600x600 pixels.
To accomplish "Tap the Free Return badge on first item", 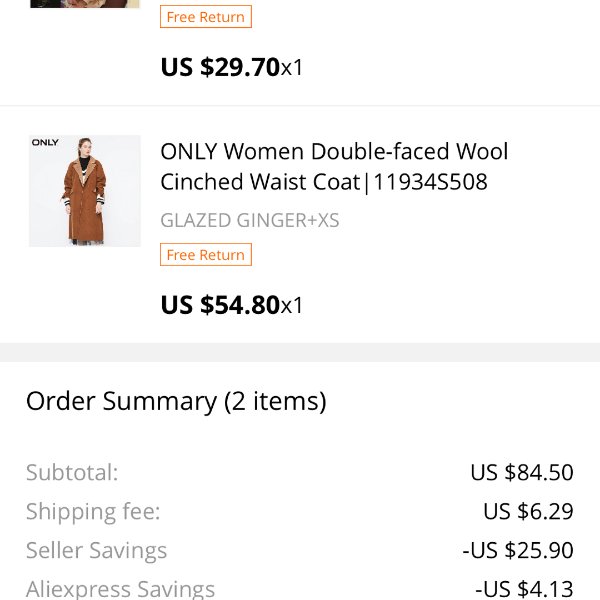I will (x=206, y=16).
